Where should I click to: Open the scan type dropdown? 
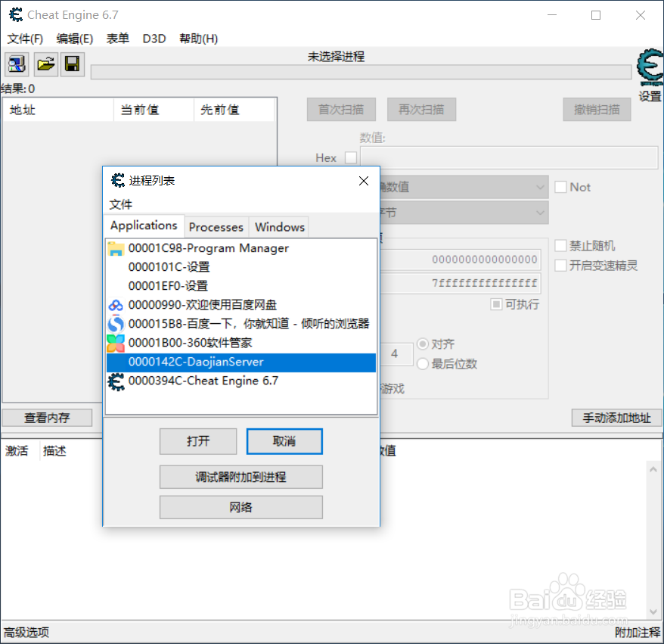[x=464, y=187]
